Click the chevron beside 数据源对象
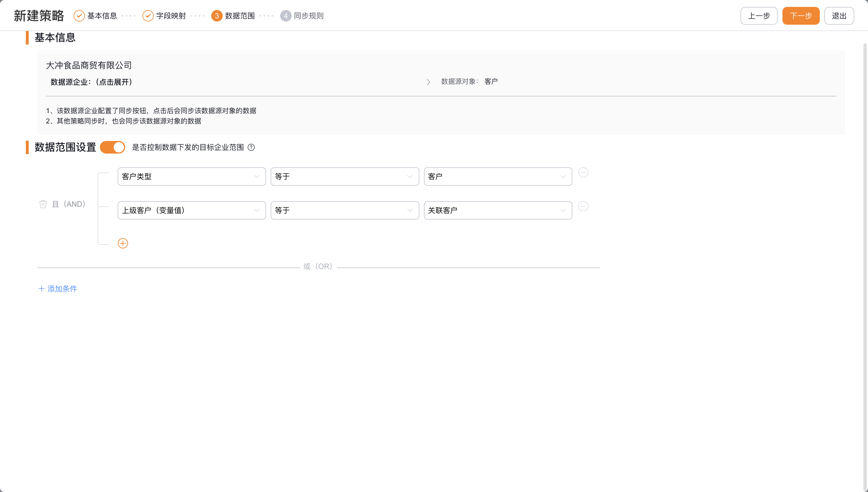This screenshot has width=868, height=492. [429, 82]
